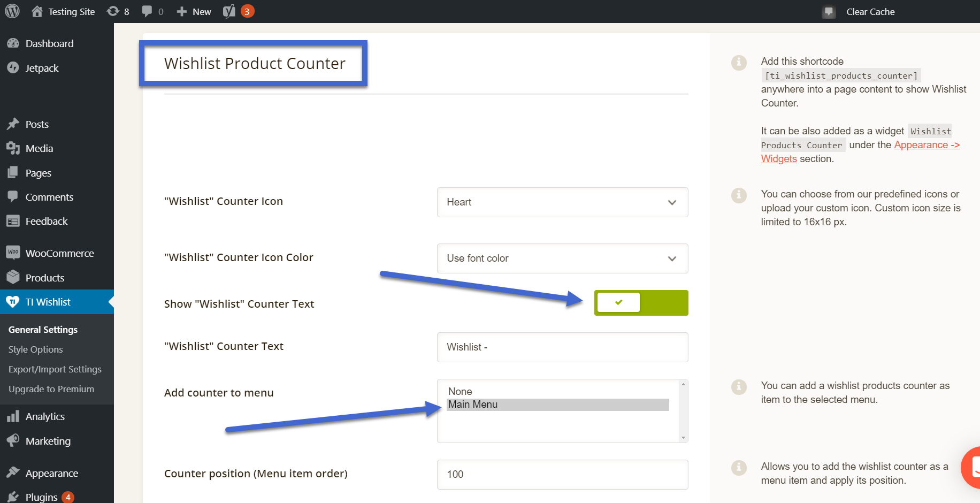Open Style Options submenu item
The height and width of the screenshot is (503, 980).
(36, 349)
